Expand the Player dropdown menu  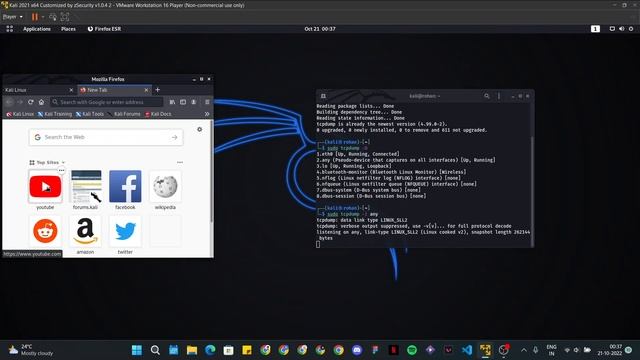[13, 17]
